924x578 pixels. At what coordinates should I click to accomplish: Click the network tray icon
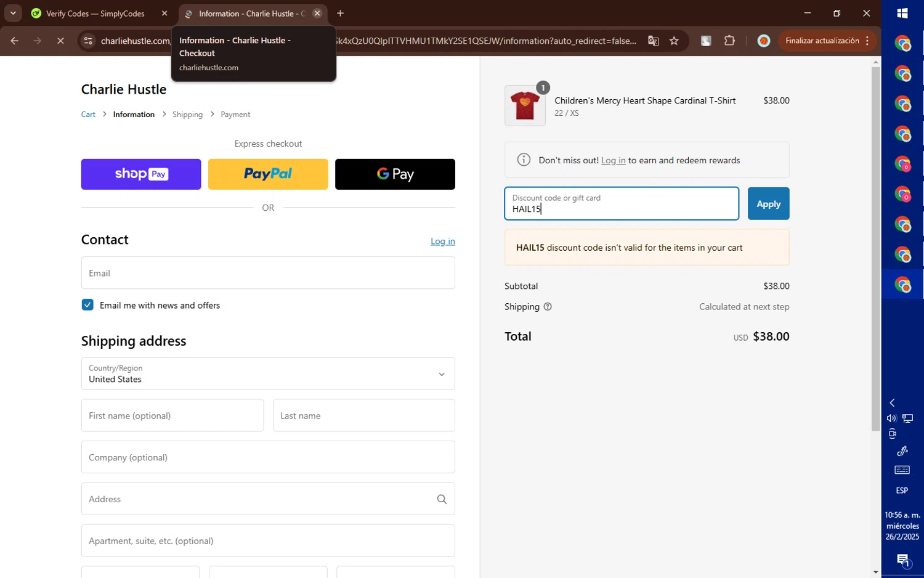pos(907,418)
